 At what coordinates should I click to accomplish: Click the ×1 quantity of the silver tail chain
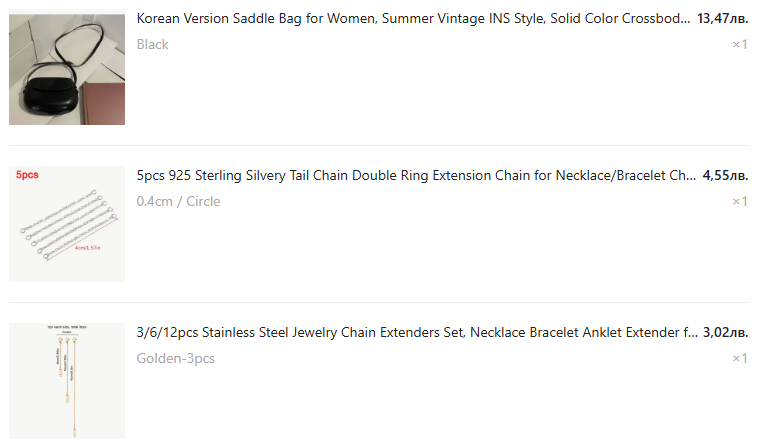[740, 201]
